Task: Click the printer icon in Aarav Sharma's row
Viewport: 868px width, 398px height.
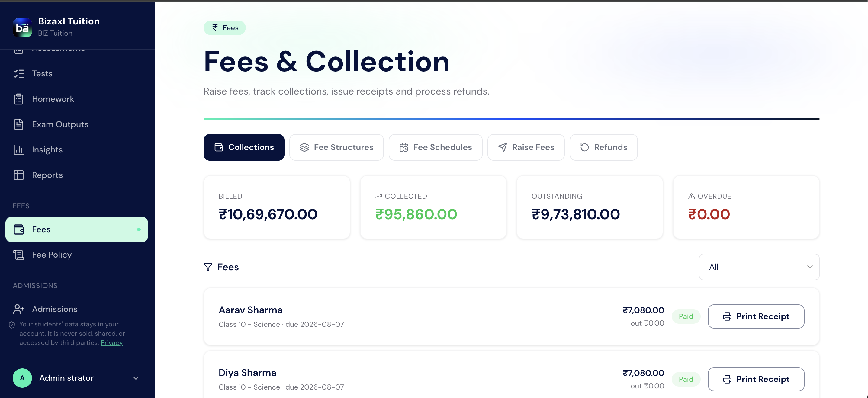Action: [x=727, y=316]
